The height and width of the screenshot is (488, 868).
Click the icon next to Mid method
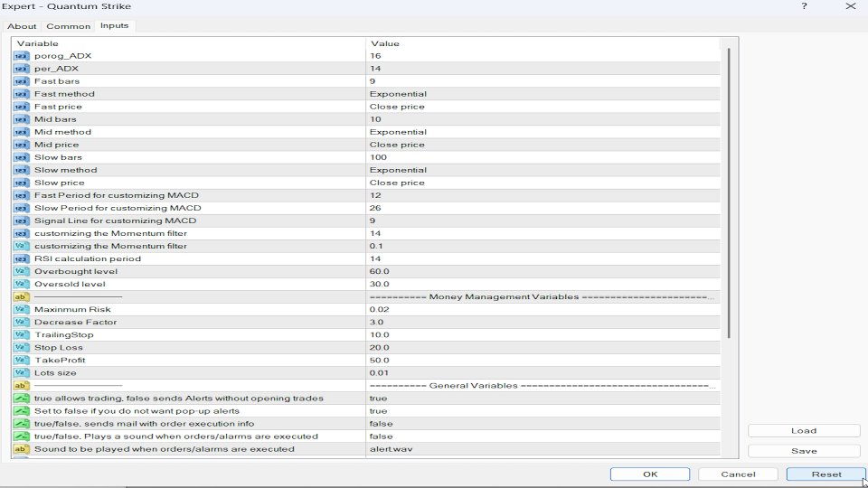21,132
